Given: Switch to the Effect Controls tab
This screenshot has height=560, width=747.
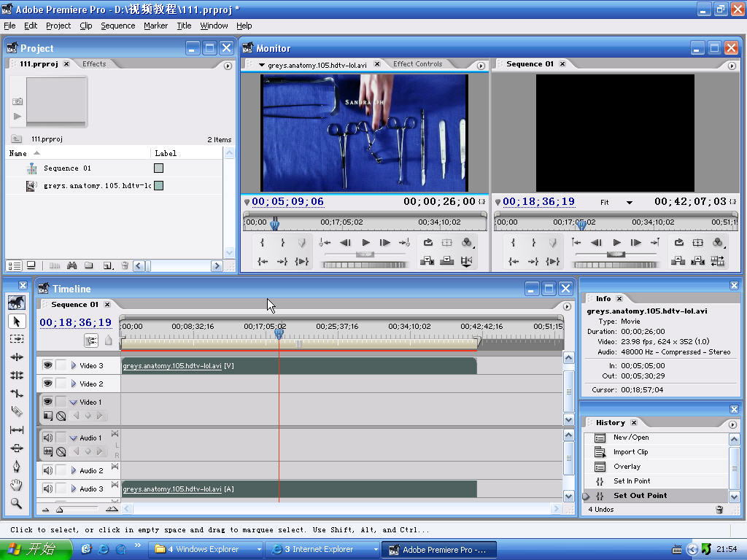Looking at the screenshot, I should 418,64.
